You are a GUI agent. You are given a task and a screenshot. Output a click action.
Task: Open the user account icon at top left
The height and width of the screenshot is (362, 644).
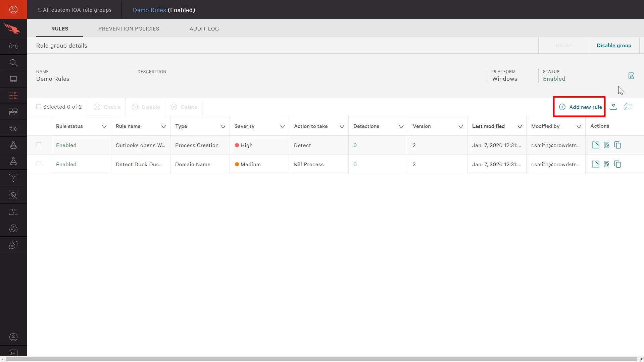point(13,9)
